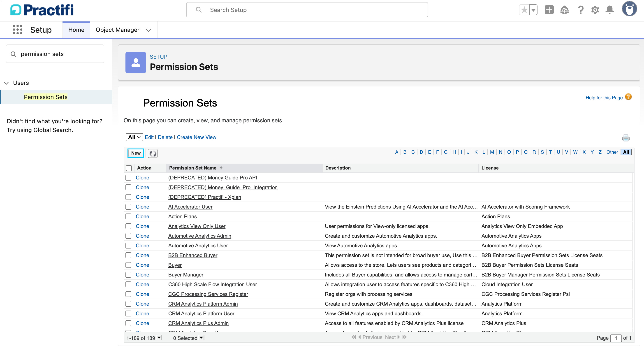This screenshot has width=644, height=346.
Task: Click the Quick Find box with permission sets
Action: pos(55,54)
